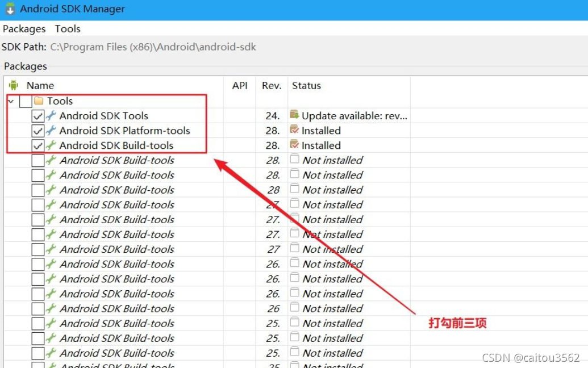Click the Status column header

coord(306,85)
